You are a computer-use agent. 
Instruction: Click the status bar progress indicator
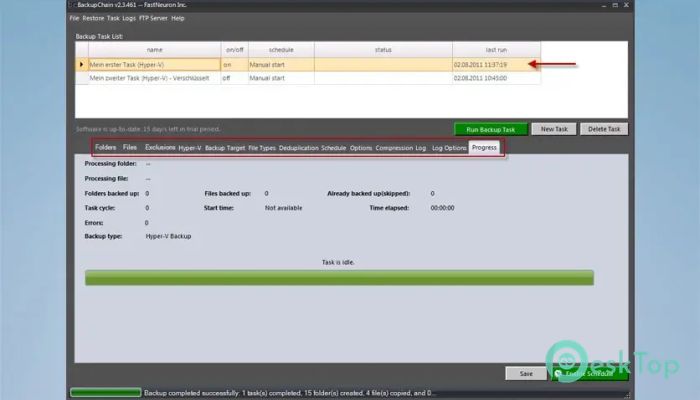coord(106,392)
